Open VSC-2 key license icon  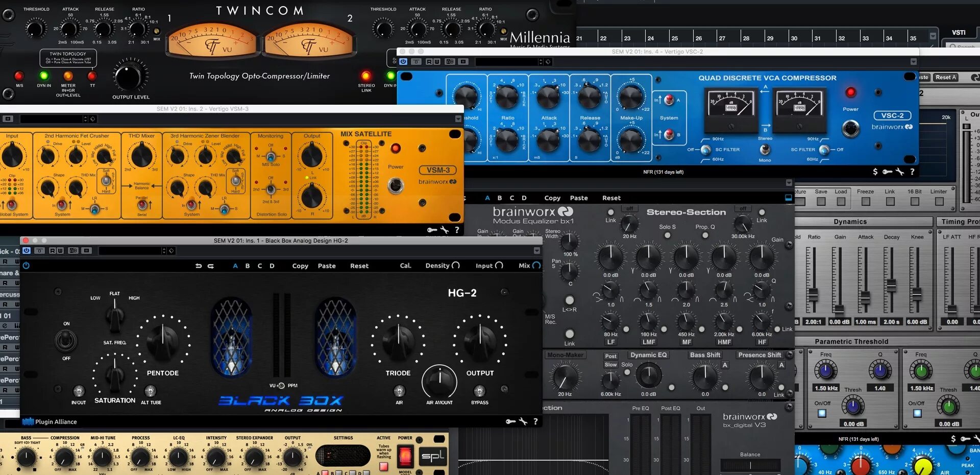(888, 172)
